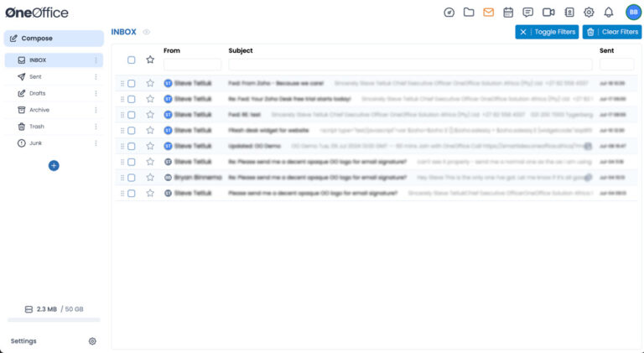Toggle the eye icon next to INBOX
644x353 pixels.
click(x=147, y=32)
